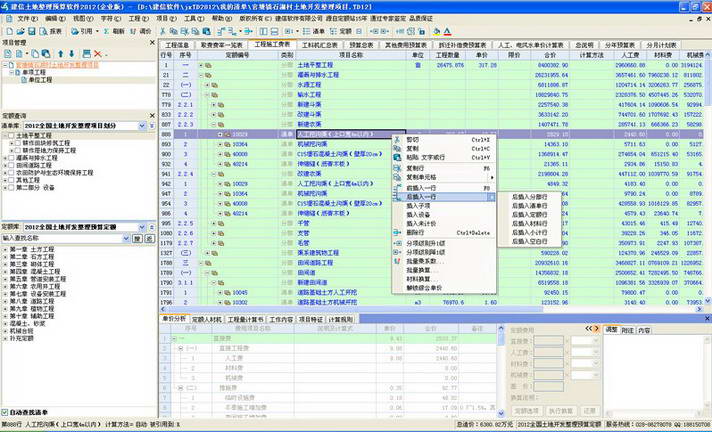Open the 清单库 dropdown list
The image size is (712, 432).
click(x=142, y=125)
